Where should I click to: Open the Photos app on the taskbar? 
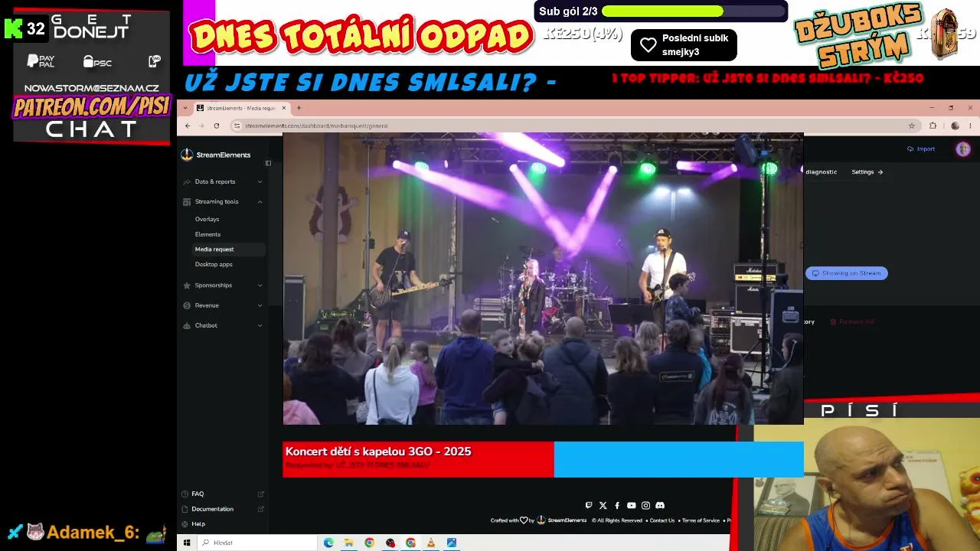452,543
